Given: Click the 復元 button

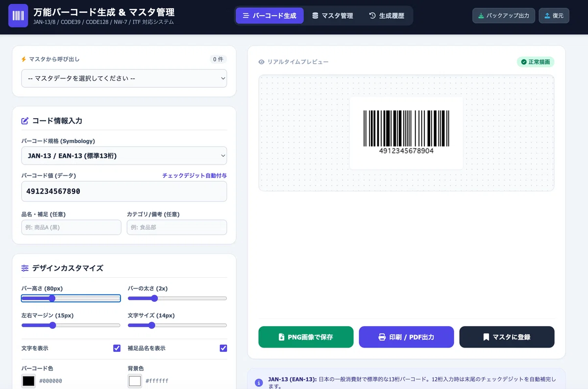Looking at the screenshot, I should (554, 16).
